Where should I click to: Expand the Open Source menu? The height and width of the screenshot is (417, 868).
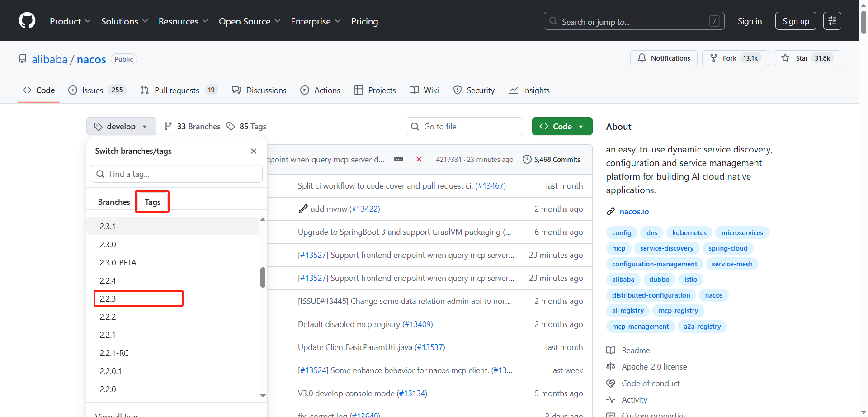click(x=250, y=21)
